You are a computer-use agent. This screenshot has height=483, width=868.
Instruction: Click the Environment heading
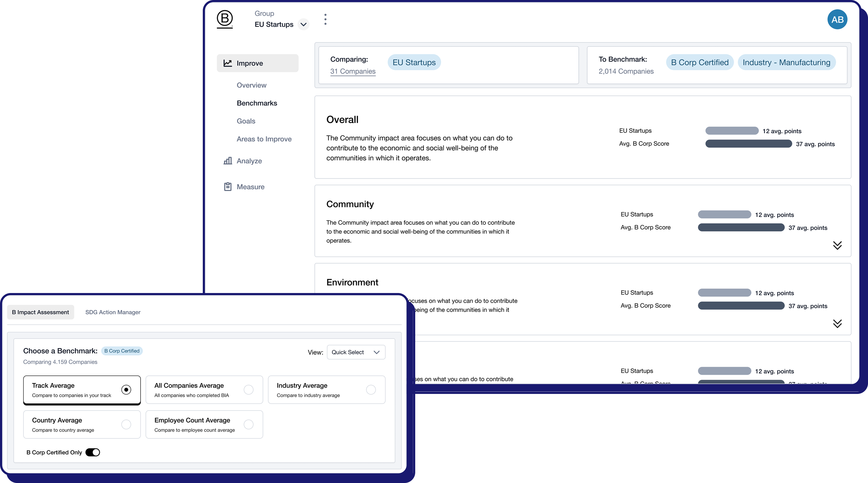pos(352,283)
